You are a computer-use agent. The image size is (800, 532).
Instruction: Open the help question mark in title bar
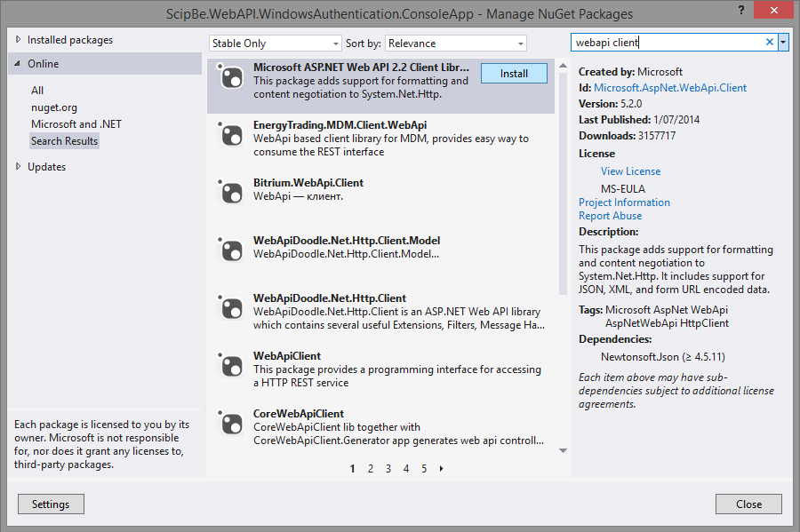tap(741, 10)
